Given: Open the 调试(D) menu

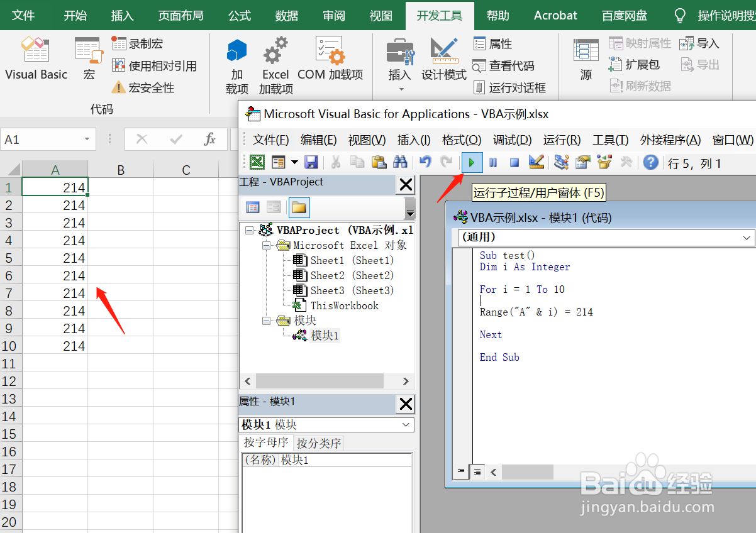Looking at the screenshot, I should tap(513, 140).
